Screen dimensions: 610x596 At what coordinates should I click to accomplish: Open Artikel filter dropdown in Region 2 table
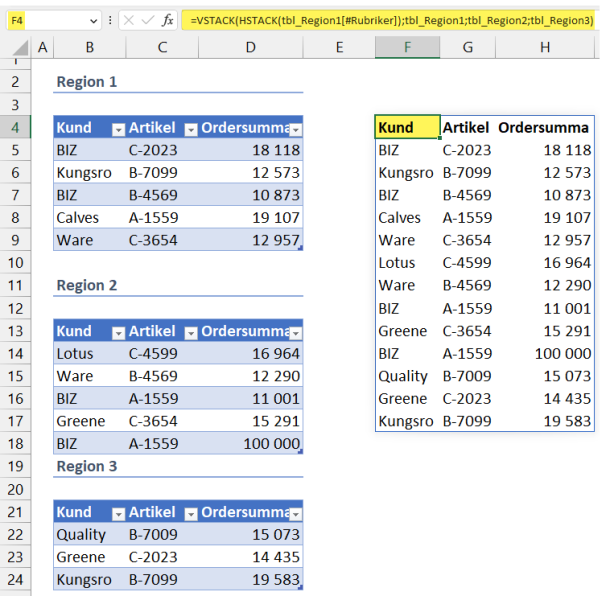coord(189,332)
